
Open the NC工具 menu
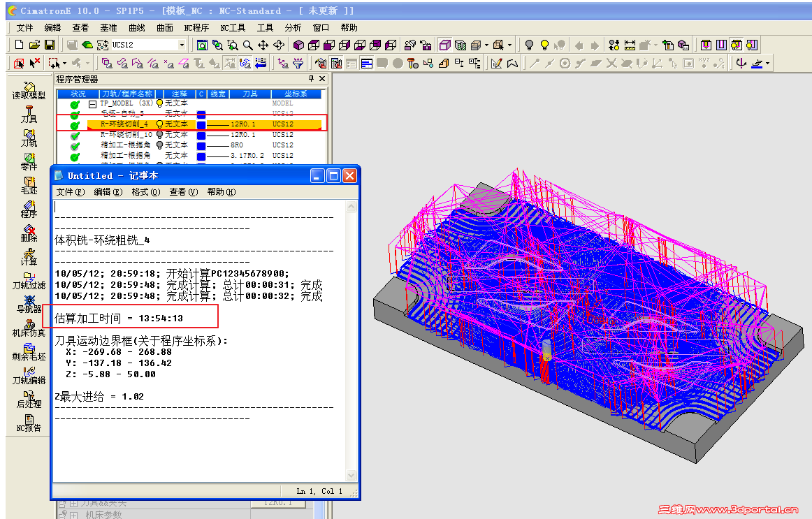(x=233, y=28)
